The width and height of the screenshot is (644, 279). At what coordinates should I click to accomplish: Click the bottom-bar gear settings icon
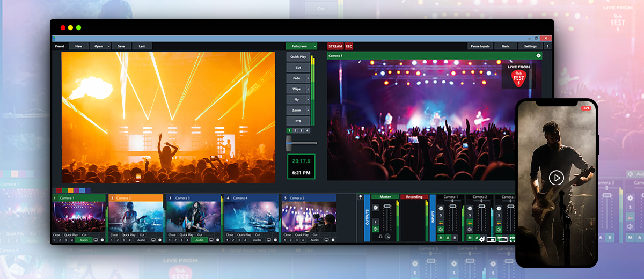pyautogui.click(x=482, y=239)
